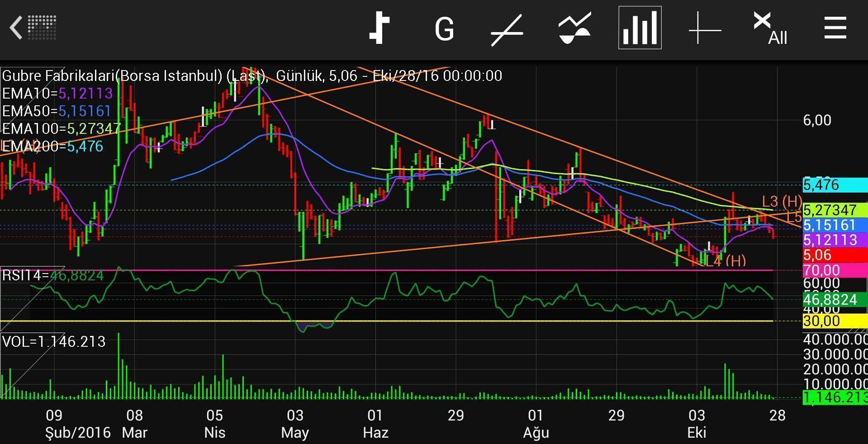Open the hamburger menu
This screenshot has width=868, height=444.
pos(835,28)
